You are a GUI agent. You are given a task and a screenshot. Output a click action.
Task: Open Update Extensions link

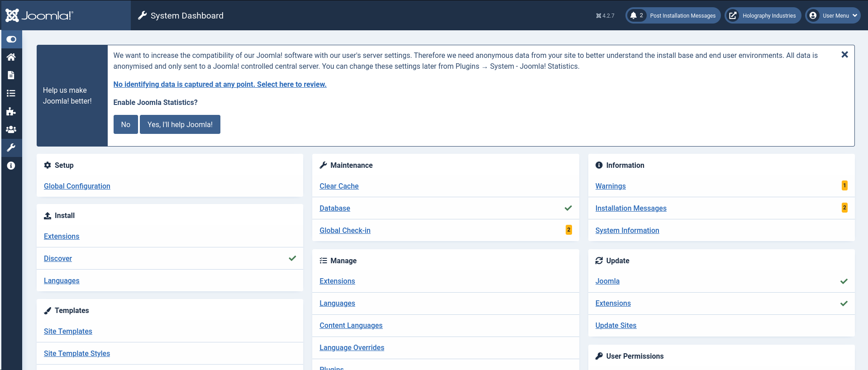click(x=613, y=303)
